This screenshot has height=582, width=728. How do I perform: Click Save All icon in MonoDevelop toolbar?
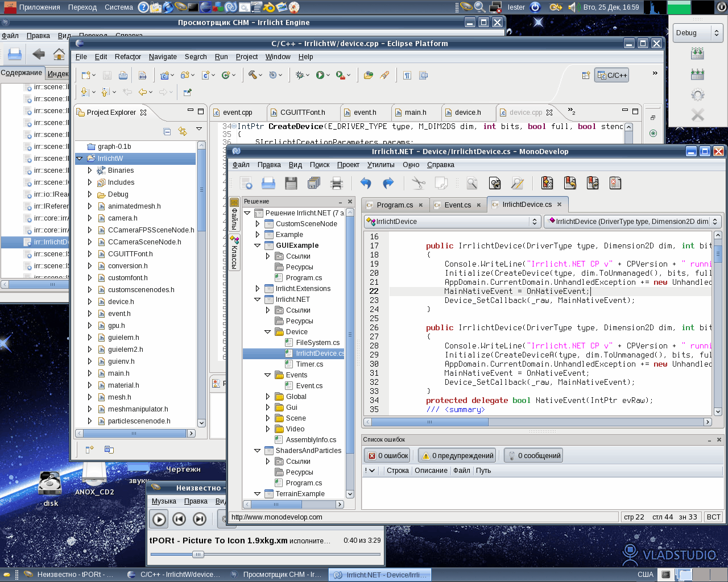(314, 183)
